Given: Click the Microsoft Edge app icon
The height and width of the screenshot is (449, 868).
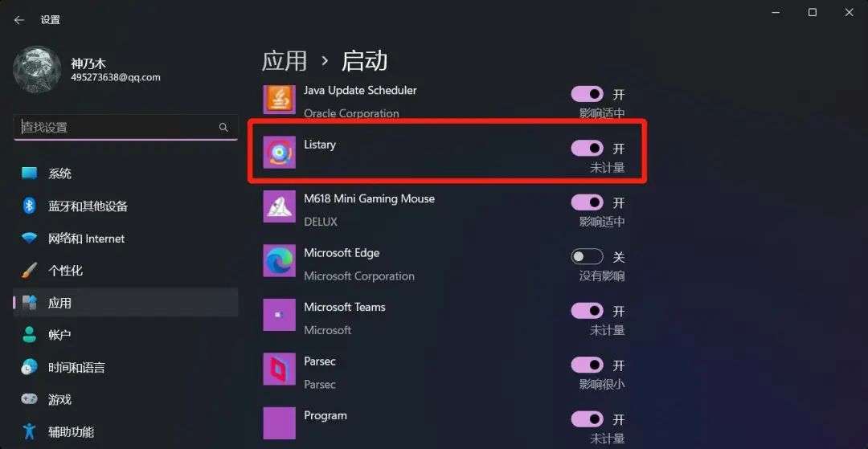Looking at the screenshot, I should pos(279,260).
